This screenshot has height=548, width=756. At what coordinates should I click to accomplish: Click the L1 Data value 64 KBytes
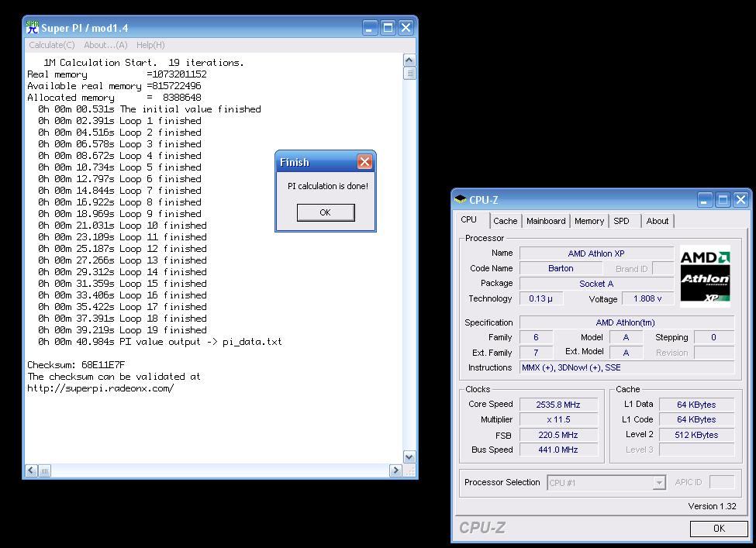point(696,405)
